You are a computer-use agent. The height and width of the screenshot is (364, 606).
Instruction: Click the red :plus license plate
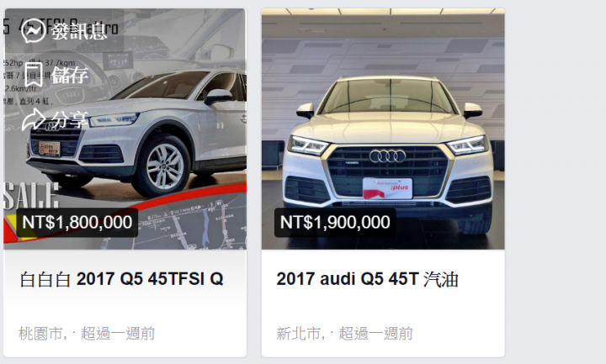(x=387, y=188)
